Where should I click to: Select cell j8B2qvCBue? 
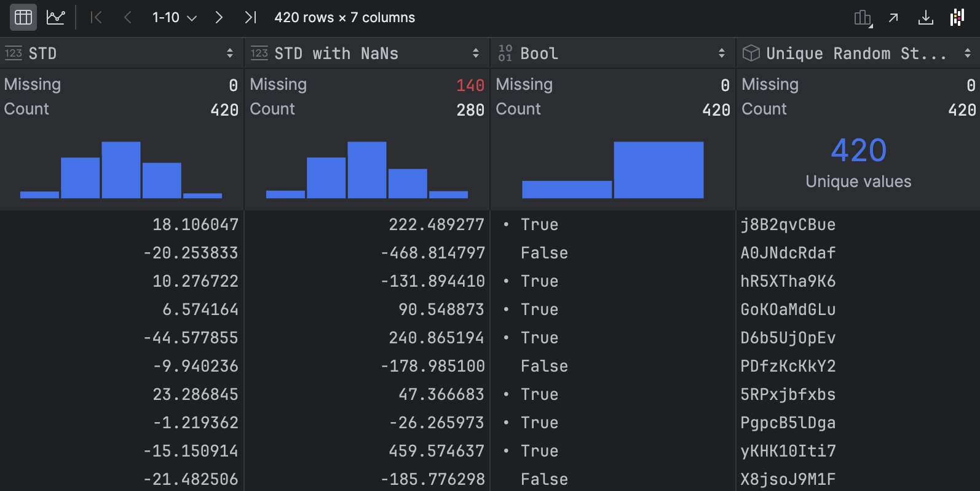[x=858, y=225]
